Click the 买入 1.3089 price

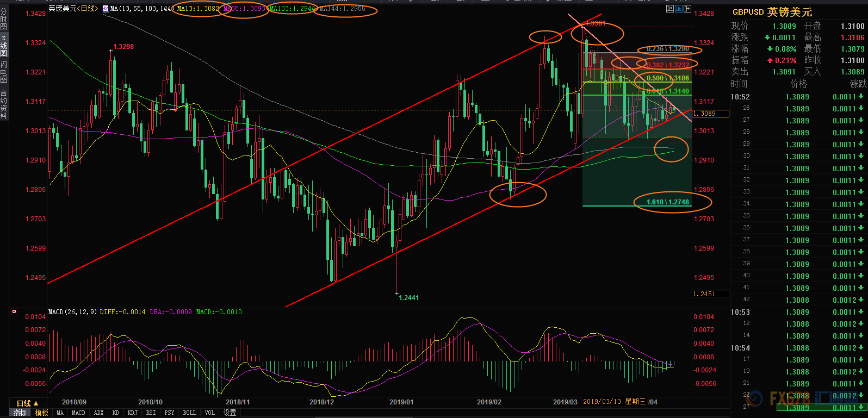click(x=852, y=72)
